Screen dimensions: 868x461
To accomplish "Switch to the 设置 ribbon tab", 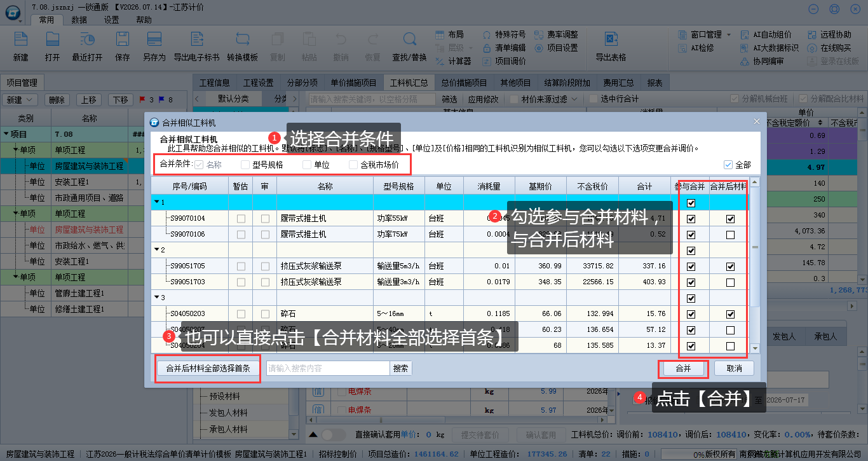I will pos(112,20).
